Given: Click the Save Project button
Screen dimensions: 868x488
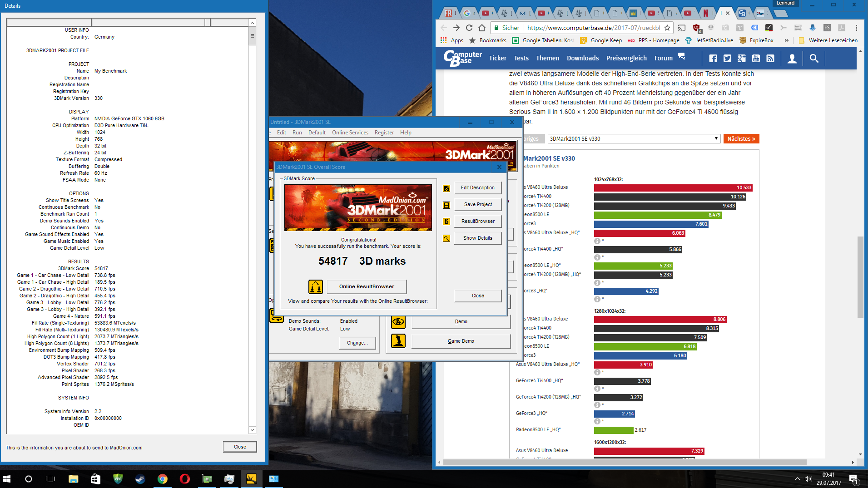Looking at the screenshot, I should click(x=478, y=205).
